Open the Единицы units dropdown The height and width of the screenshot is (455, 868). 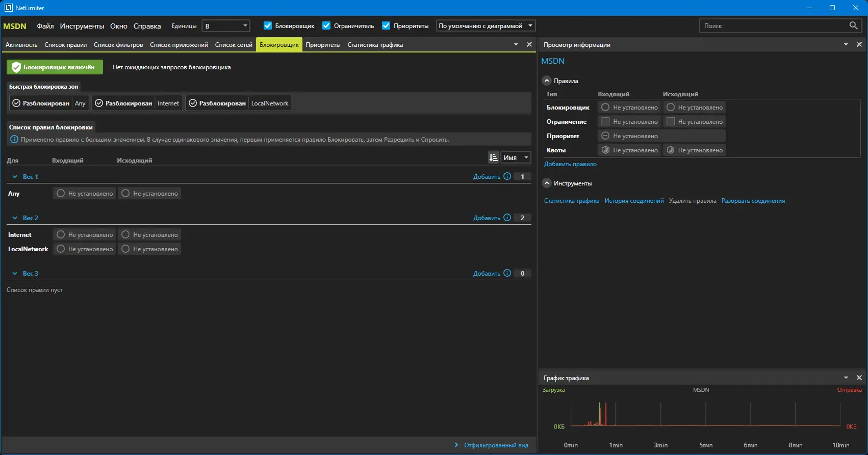226,26
